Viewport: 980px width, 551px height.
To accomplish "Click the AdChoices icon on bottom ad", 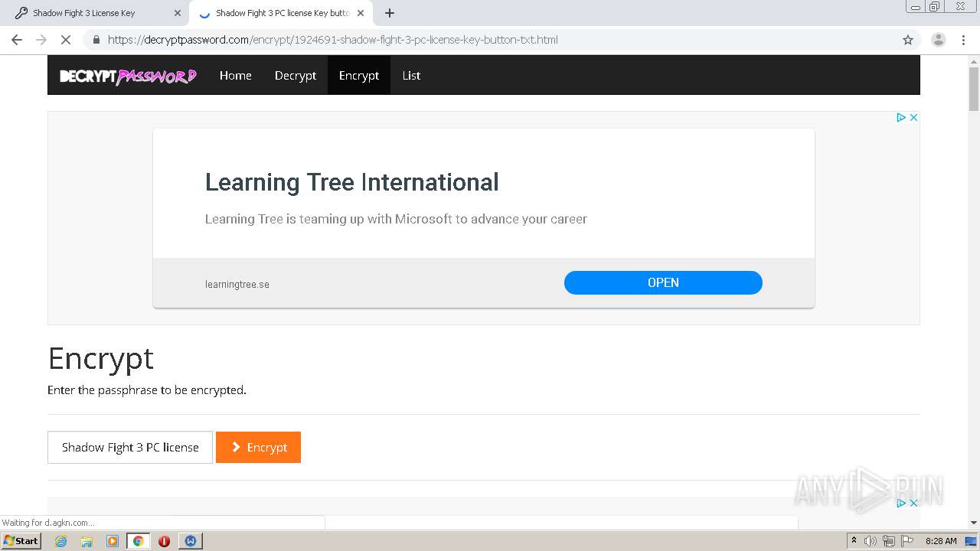I will pyautogui.click(x=901, y=503).
